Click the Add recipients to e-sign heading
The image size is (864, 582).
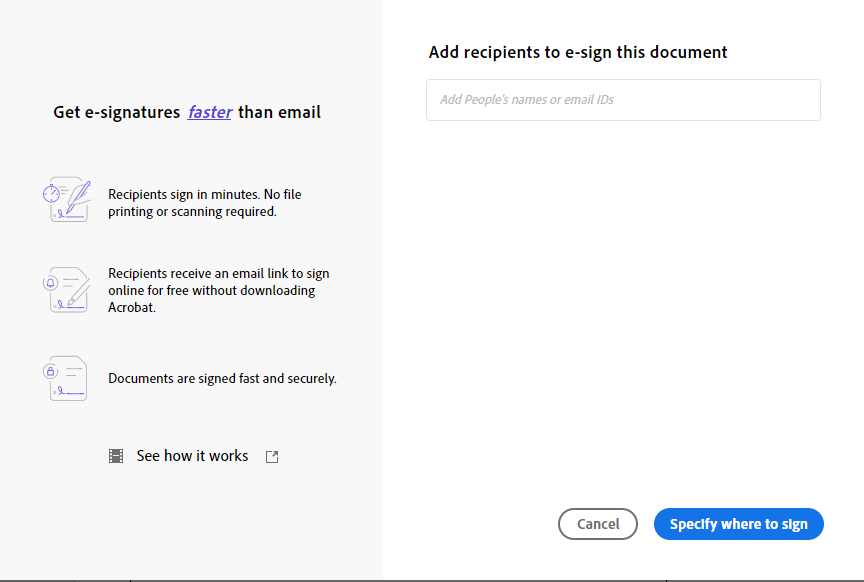pyautogui.click(x=577, y=51)
